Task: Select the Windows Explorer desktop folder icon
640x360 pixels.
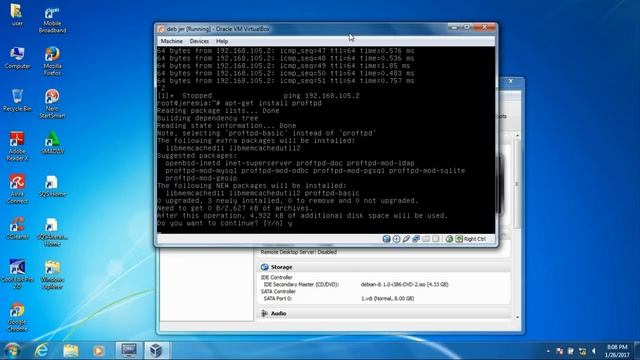Action: (52, 274)
